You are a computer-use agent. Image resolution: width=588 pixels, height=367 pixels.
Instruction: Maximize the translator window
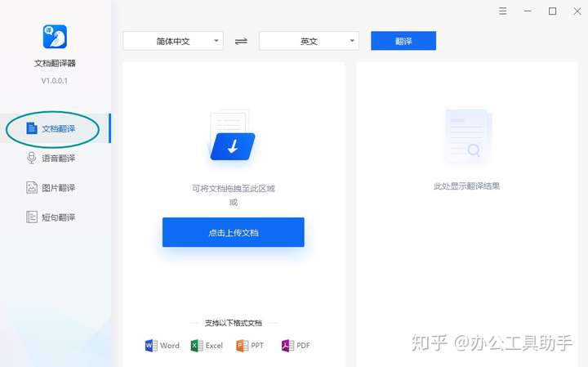pyautogui.click(x=552, y=11)
